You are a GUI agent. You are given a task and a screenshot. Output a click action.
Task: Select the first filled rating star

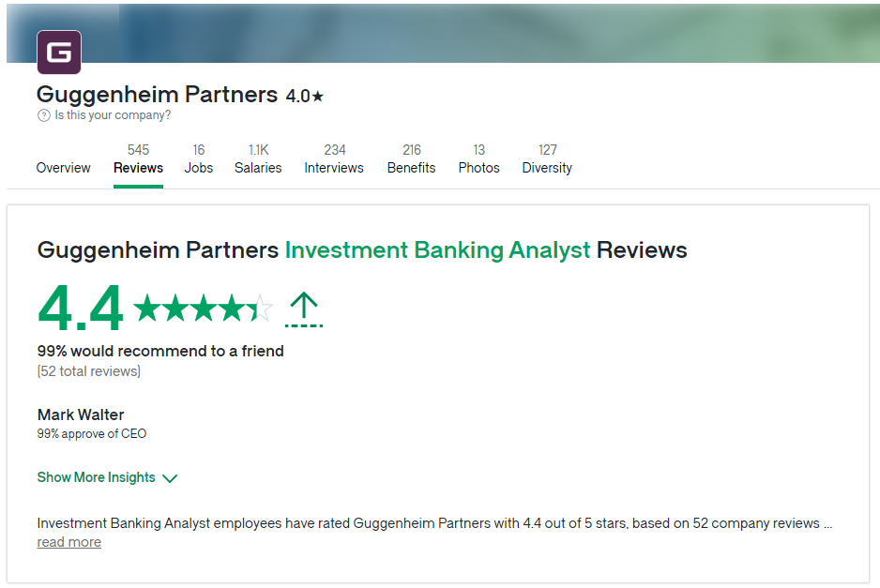147,307
